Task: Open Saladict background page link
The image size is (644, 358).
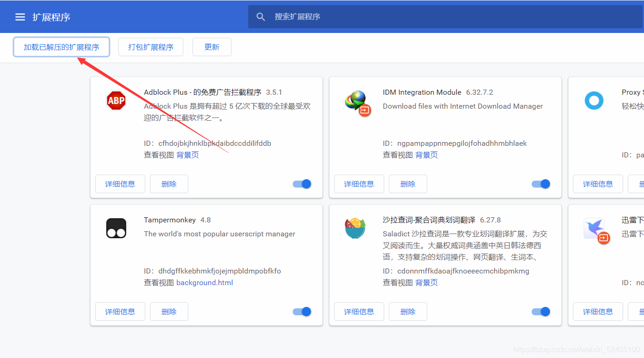Action: coord(427,283)
